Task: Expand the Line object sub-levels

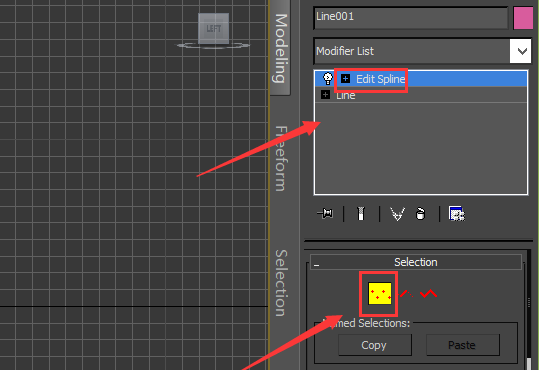Action: point(325,94)
